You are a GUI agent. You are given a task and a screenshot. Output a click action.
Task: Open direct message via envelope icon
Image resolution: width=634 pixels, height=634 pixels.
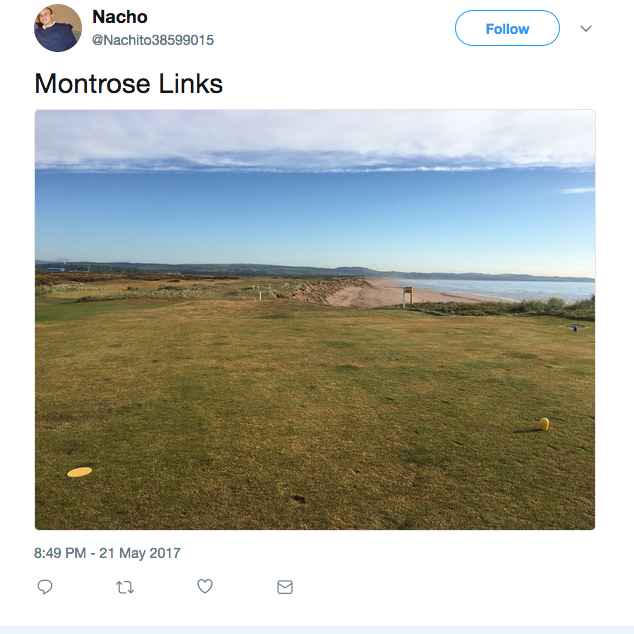(285, 587)
